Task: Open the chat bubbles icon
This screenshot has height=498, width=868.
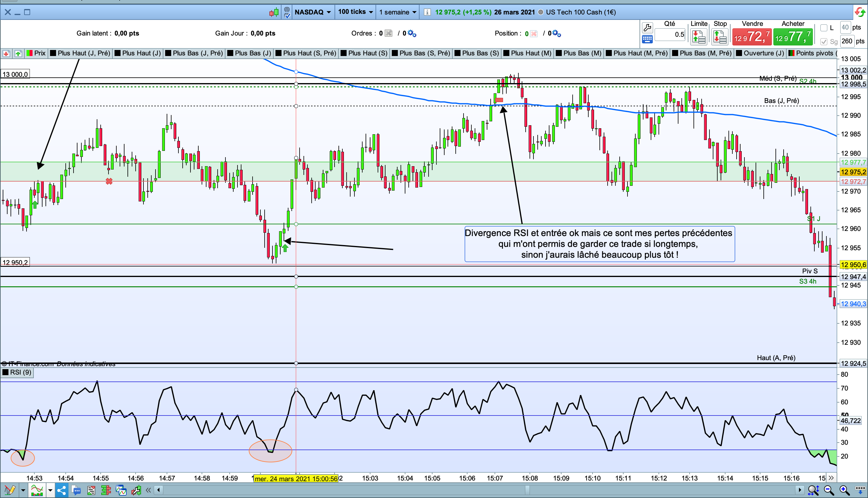Action: click(76, 490)
